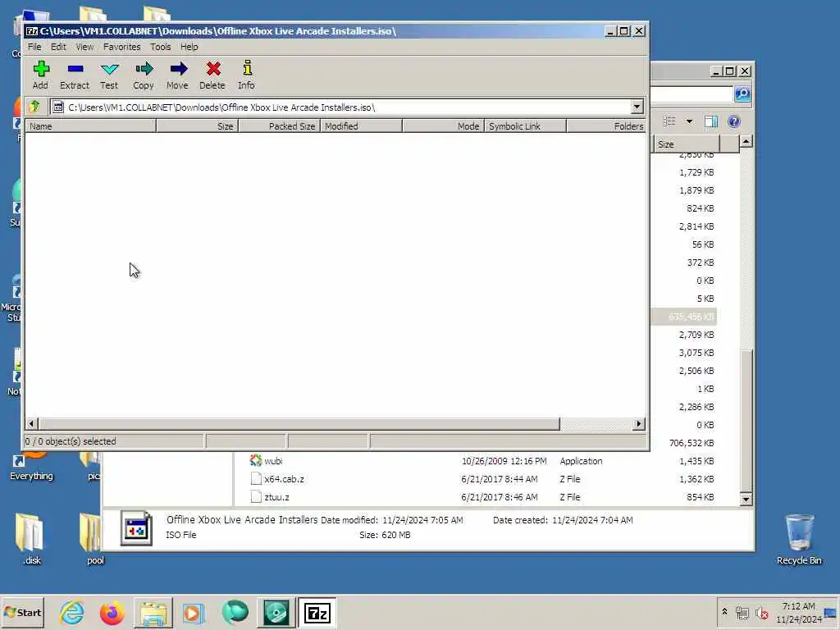Click the Size column header in Explorer
This screenshot has height=630, width=840.
point(687,144)
